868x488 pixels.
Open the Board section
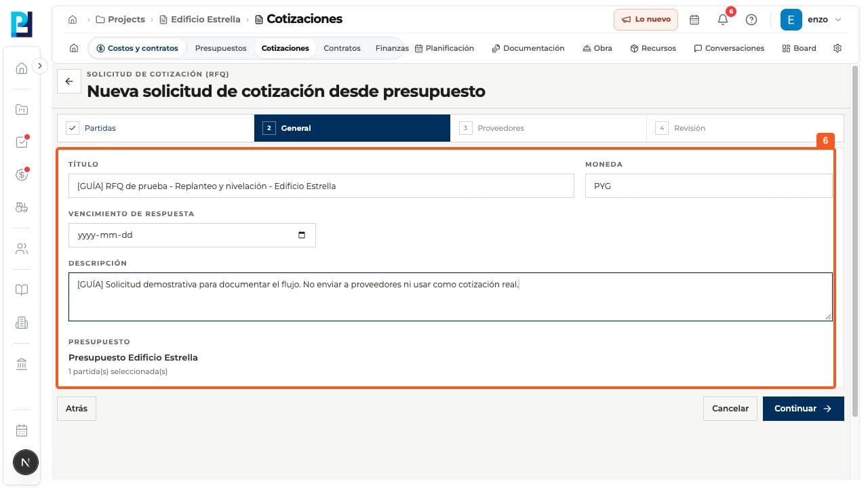pos(799,48)
